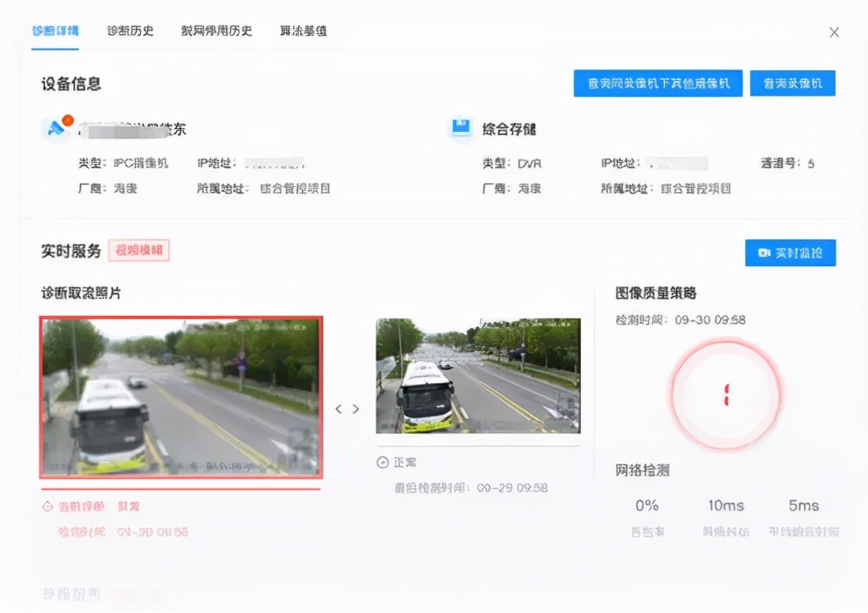Click the 视频模糊 red status tag
The width and height of the screenshot is (868, 613).
click(x=139, y=250)
